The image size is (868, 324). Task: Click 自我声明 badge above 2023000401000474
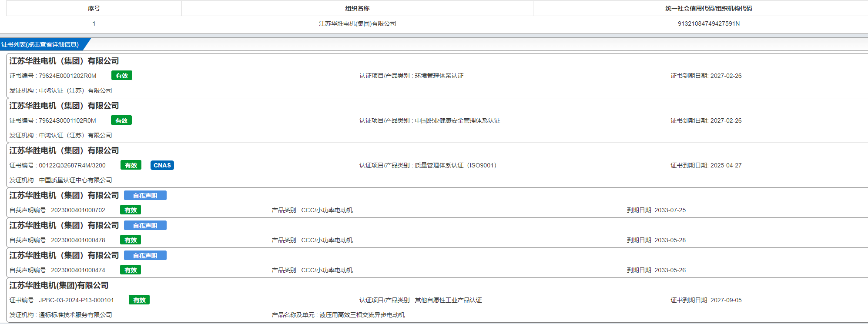(145, 256)
